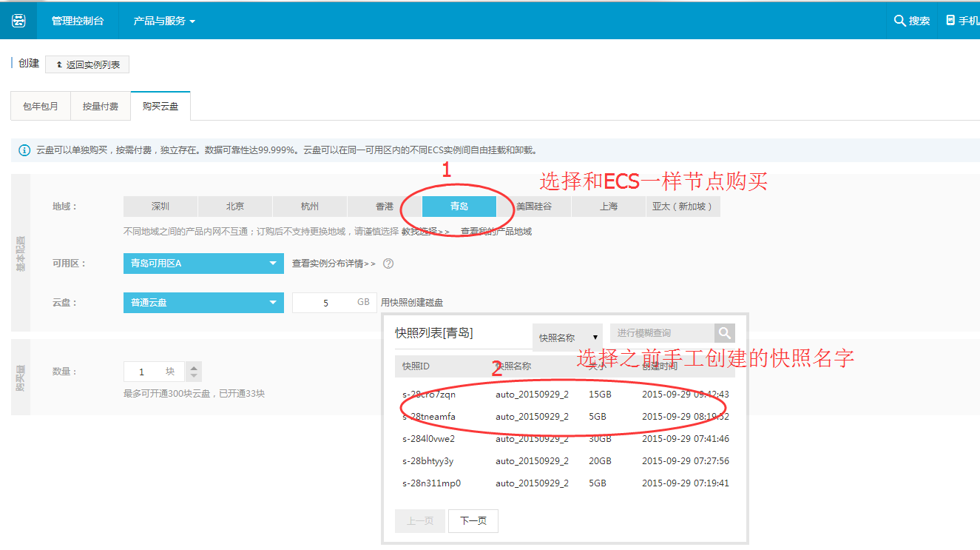Open the 快照名称 filter dropdown
980x550 pixels.
pos(567,338)
